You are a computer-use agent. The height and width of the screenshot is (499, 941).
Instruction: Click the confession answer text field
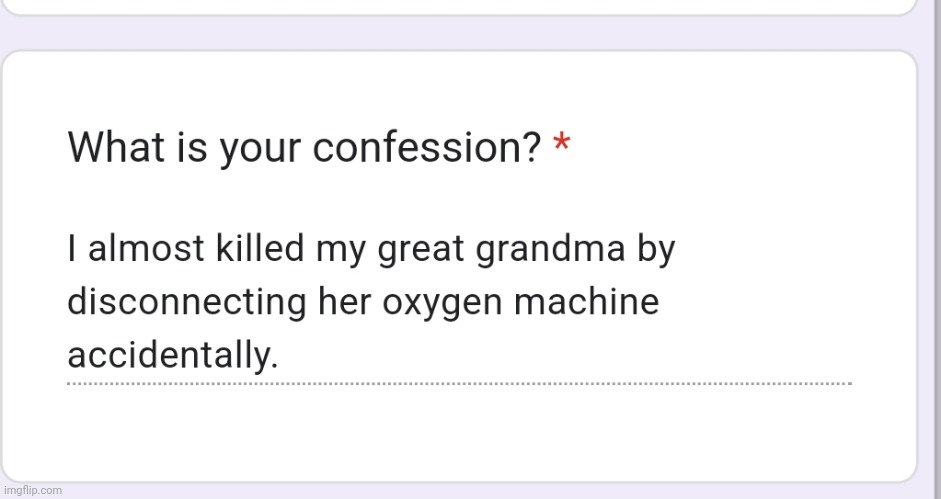click(x=458, y=302)
